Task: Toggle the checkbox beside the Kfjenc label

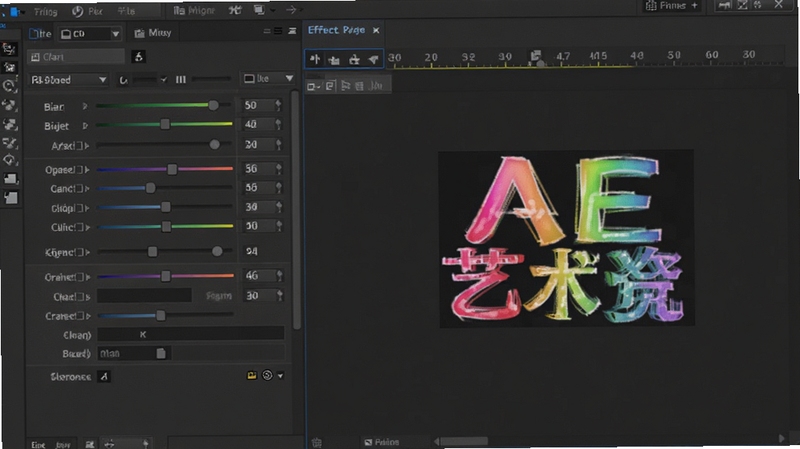Action: (80, 253)
